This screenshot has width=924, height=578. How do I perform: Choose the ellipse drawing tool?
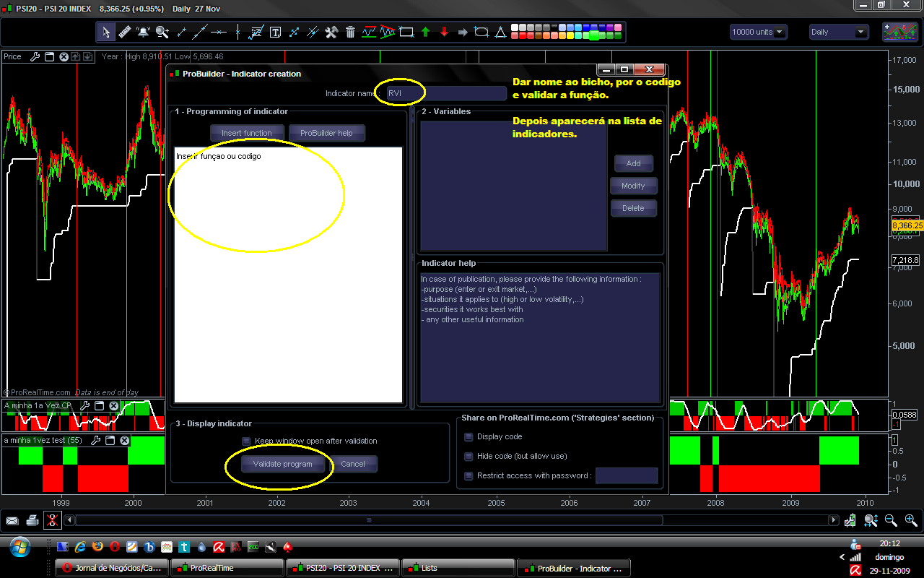click(x=481, y=32)
